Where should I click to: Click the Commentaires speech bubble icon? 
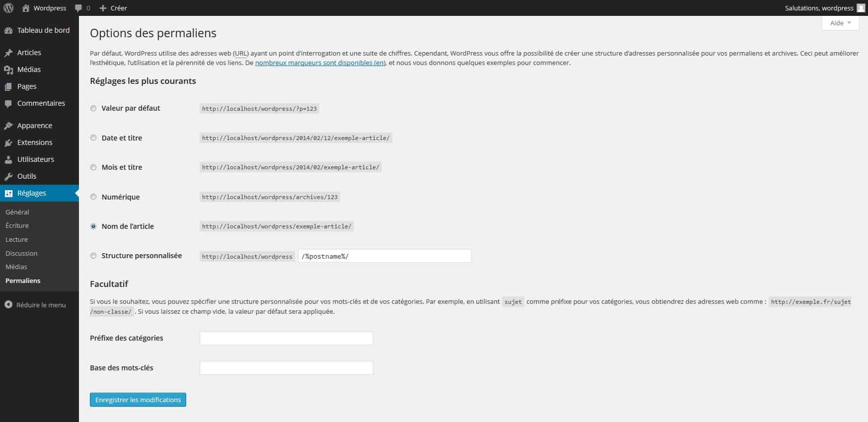click(x=8, y=103)
